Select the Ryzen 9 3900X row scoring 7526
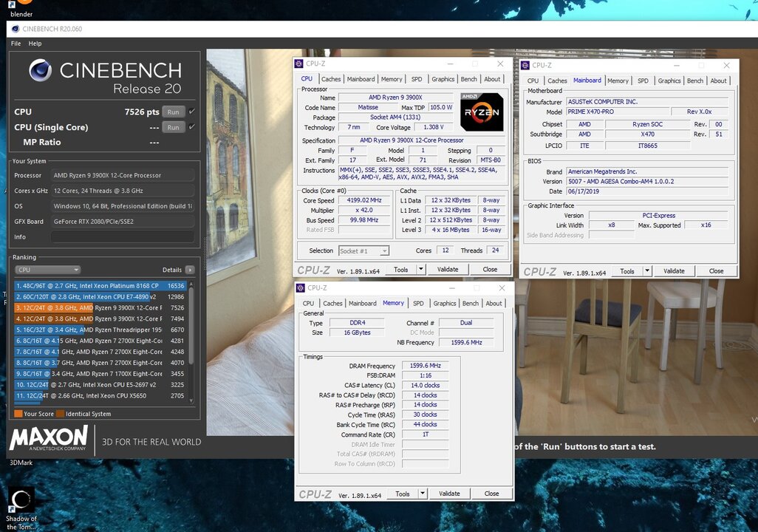The image size is (758, 532). 100,308
